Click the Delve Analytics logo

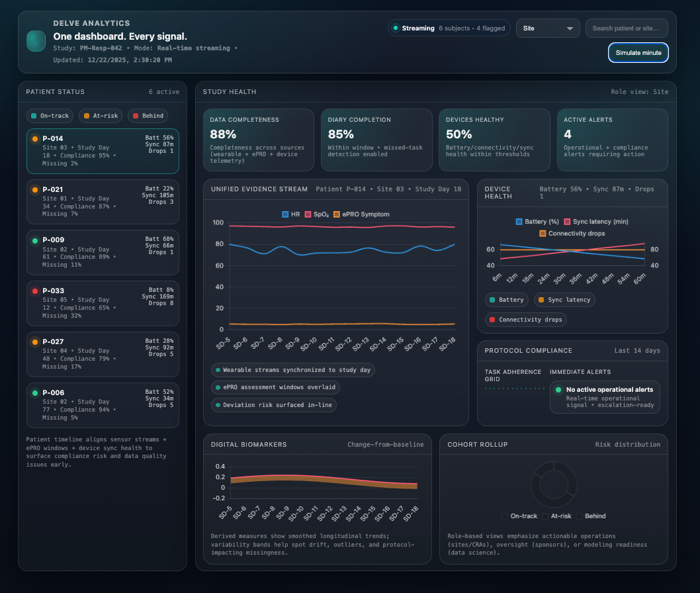click(35, 40)
